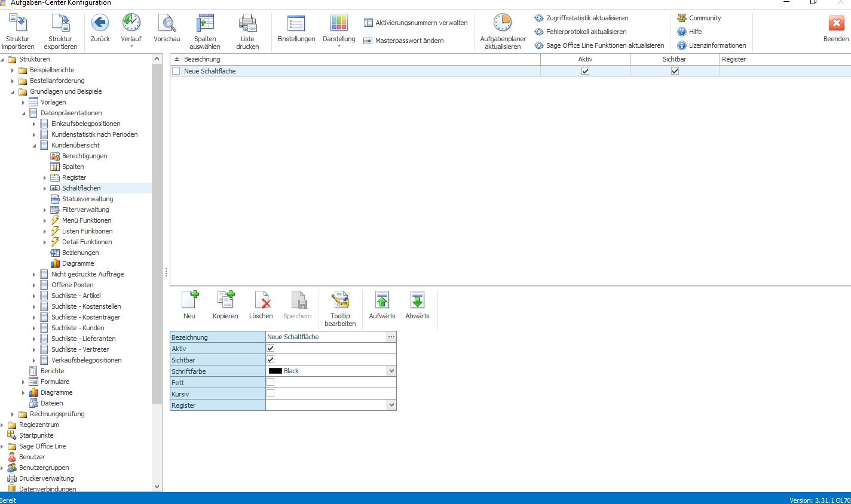The image size is (851, 504).
Task: Print list via Liste drucken icon
Action: (x=247, y=23)
